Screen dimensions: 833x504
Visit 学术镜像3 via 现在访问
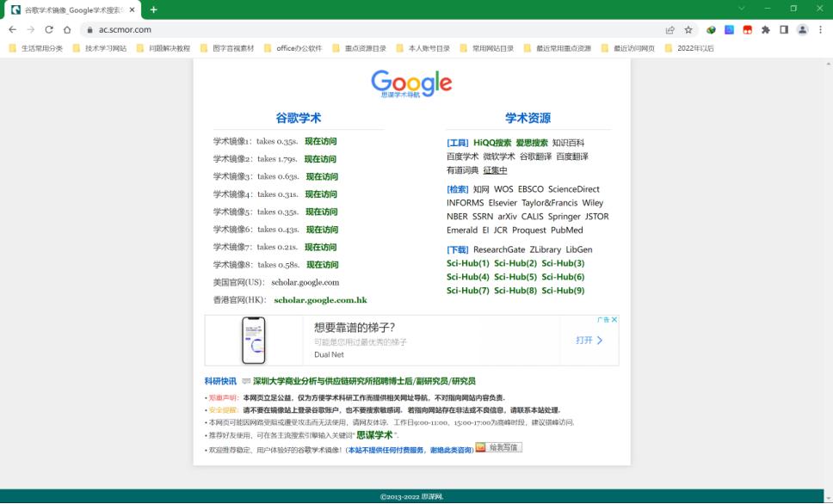[x=322, y=176]
